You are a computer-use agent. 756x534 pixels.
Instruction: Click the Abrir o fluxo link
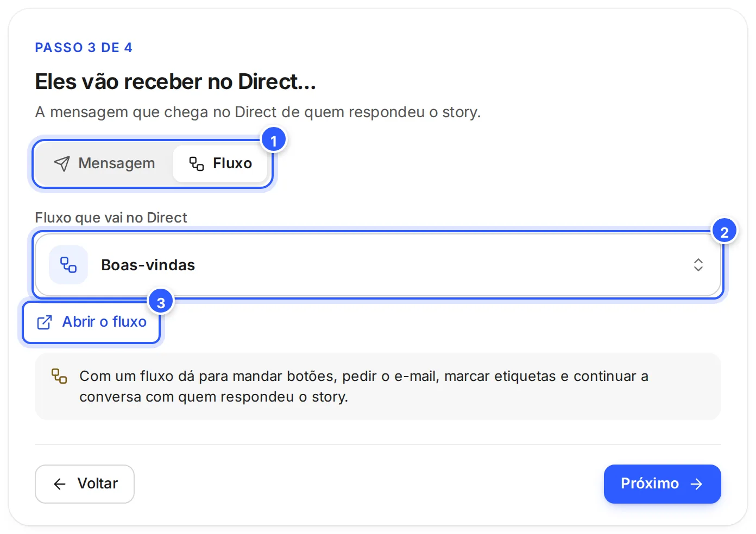coord(92,322)
